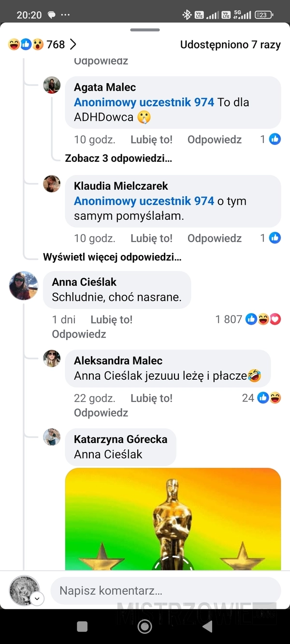Open the 768 reactions summary
The image size is (290, 644).
pyautogui.click(x=43, y=44)
